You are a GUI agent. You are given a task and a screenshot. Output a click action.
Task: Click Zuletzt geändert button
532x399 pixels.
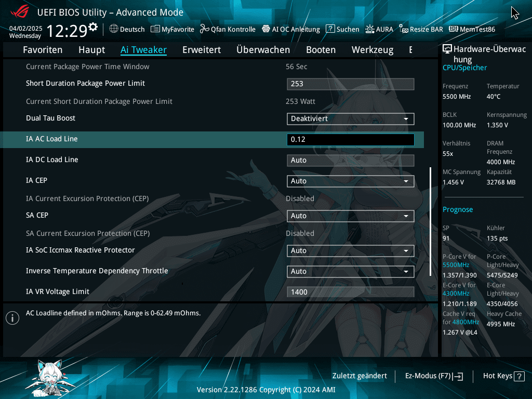click(360, 376)
